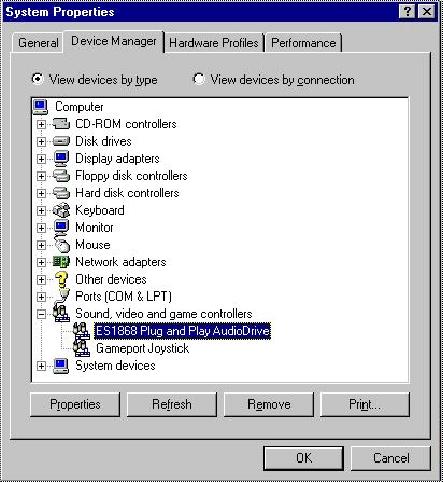Click the yellow question mark Other devices icon
The image size is (443, 482).
coord(61,279)
